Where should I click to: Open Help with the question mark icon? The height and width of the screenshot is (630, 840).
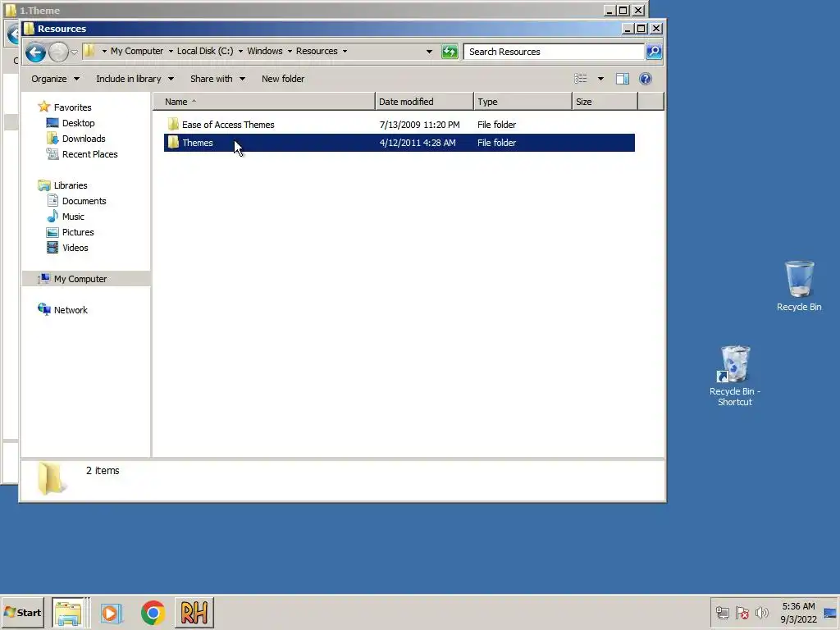[646, 79]
